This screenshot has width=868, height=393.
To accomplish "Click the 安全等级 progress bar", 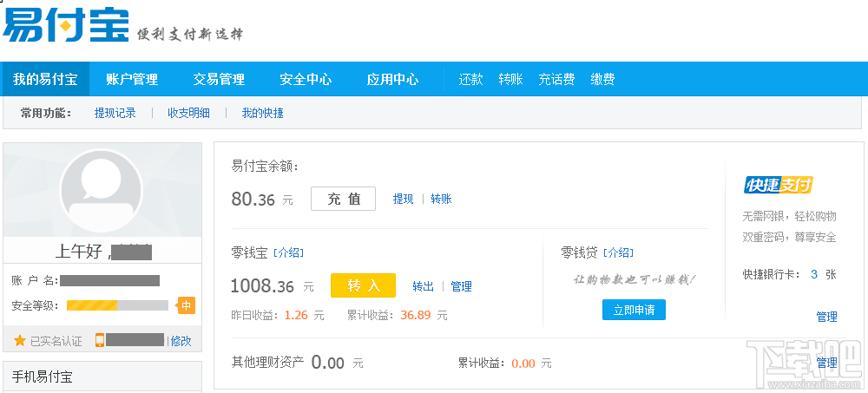I will [x=117, y=305].
